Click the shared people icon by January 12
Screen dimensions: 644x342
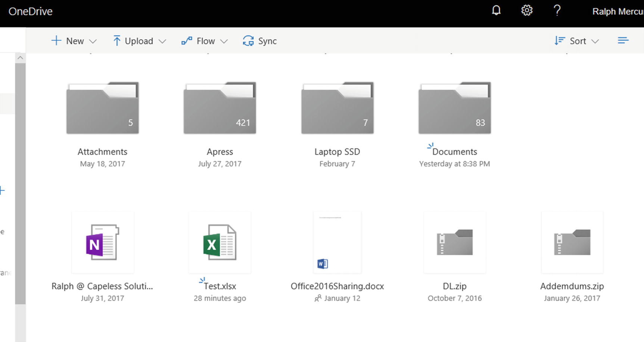pos(318,298)
